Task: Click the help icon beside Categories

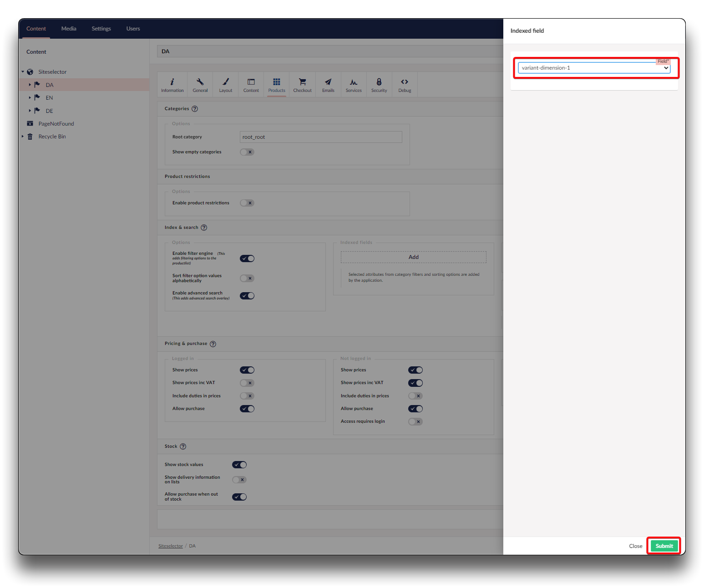Action: (195, 109)
